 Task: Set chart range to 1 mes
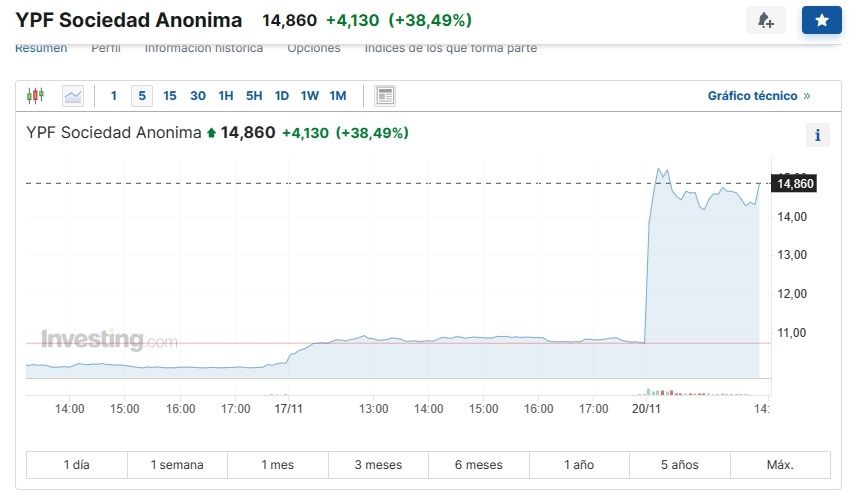pyautogui.click(x=277, y=465)
